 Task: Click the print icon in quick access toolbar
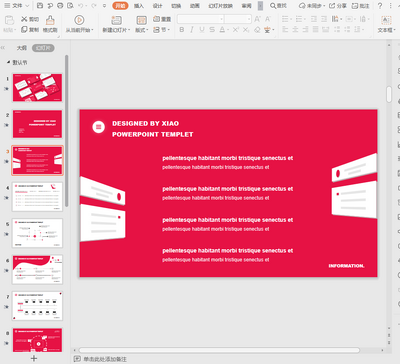[60, 6]
